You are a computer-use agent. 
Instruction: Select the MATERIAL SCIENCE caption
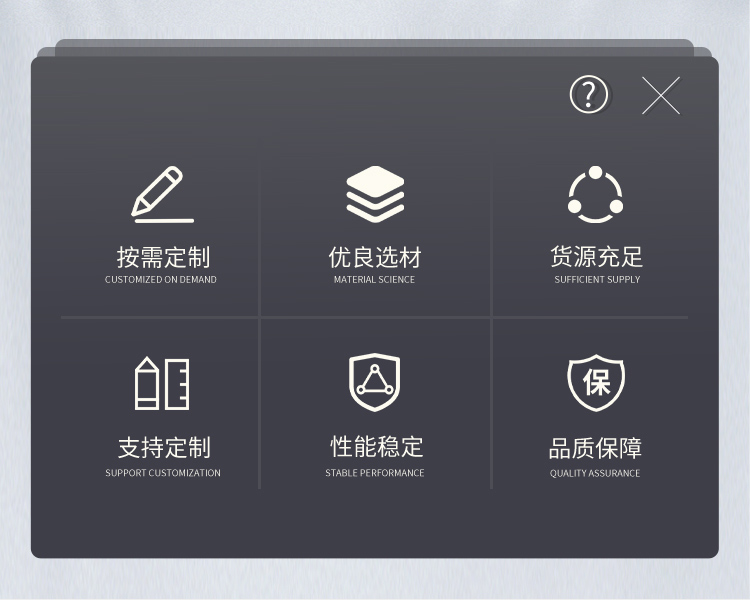coord(375,279)
